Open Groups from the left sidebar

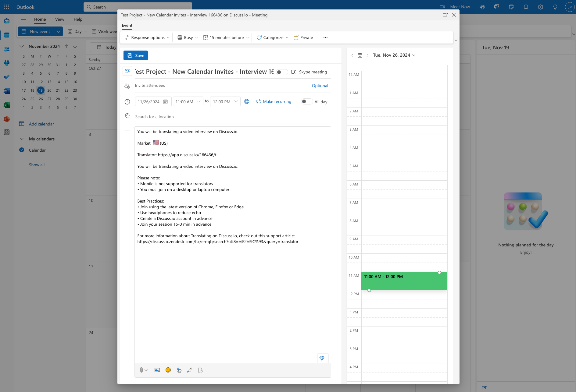[7, 63]
